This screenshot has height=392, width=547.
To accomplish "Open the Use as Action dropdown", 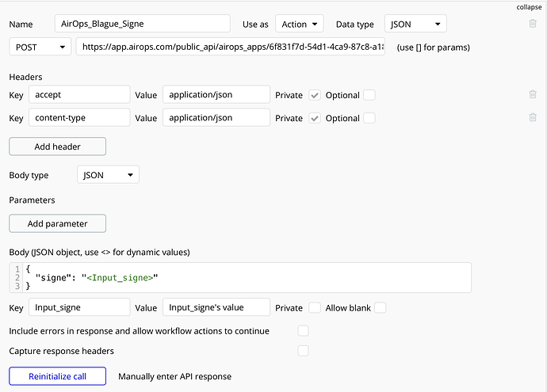I will click(300, 25).
